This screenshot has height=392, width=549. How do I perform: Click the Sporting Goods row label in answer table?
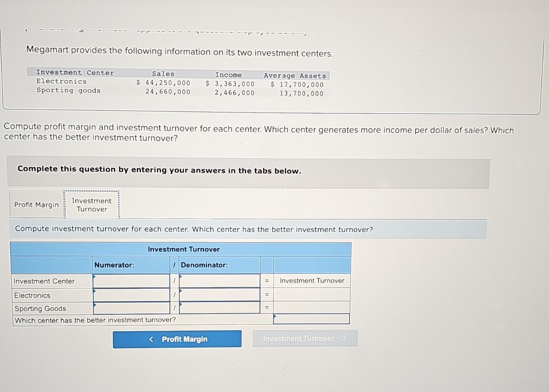coord(40,309)
